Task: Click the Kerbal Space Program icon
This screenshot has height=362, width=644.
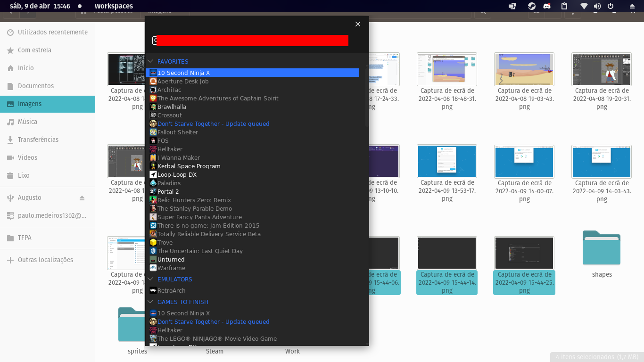Action: point(153,166)
